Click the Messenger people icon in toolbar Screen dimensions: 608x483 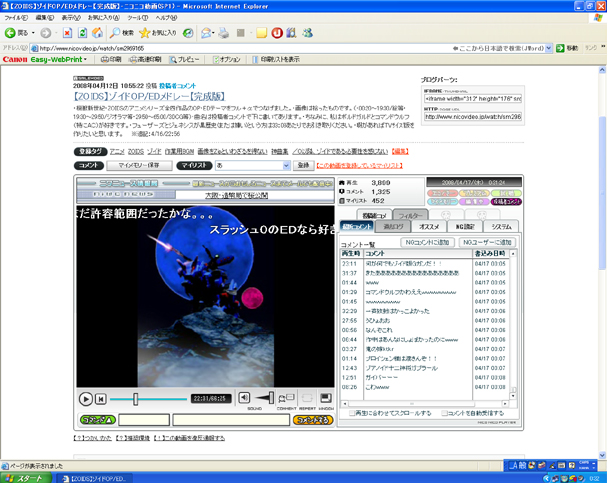(307, 33)
